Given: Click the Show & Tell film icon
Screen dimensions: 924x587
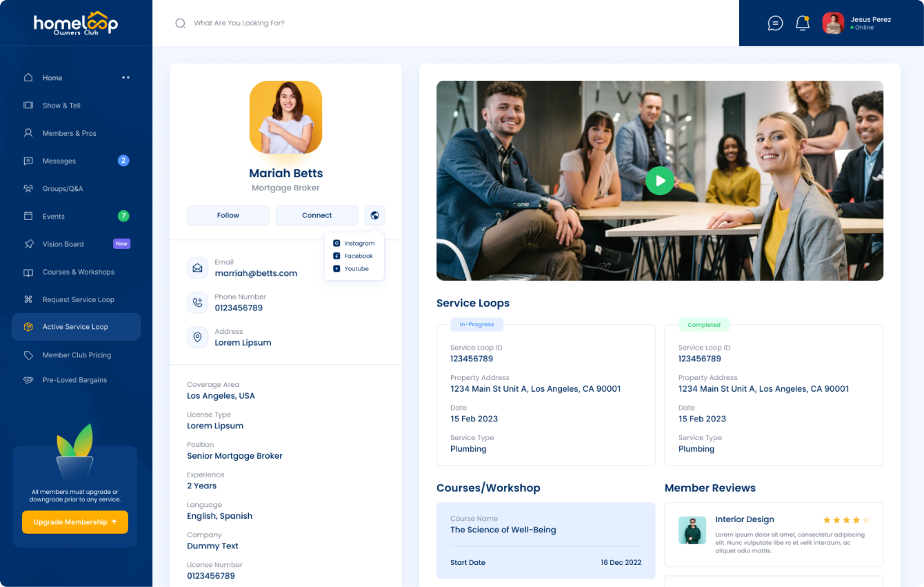Looking at the screenshot, I should coord(28,106).
